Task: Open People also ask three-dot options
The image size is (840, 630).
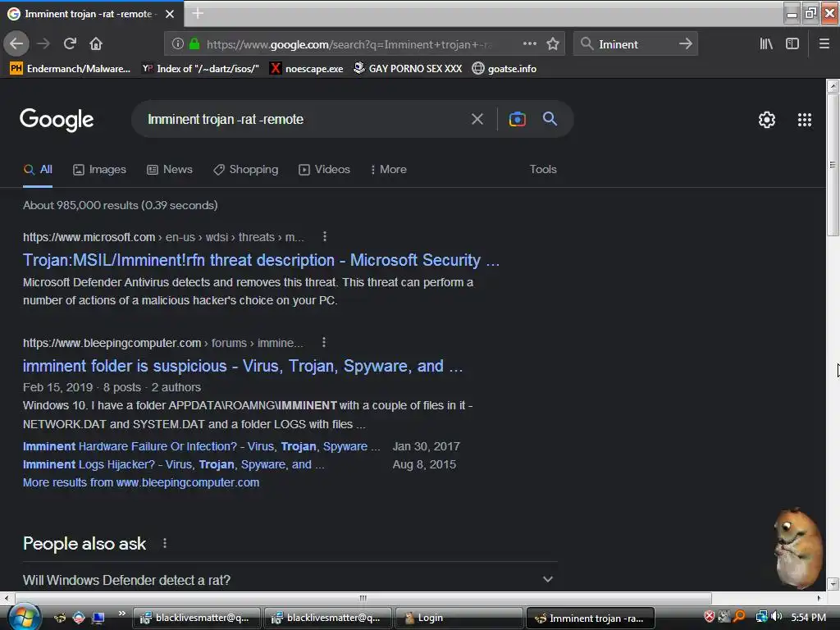Action: click(164, 543)
